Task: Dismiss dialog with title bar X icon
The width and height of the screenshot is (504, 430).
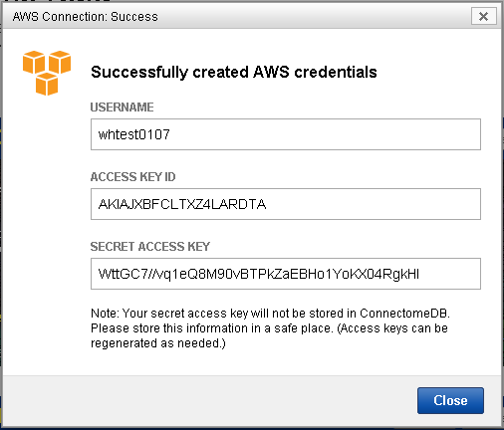Action: 484,16
